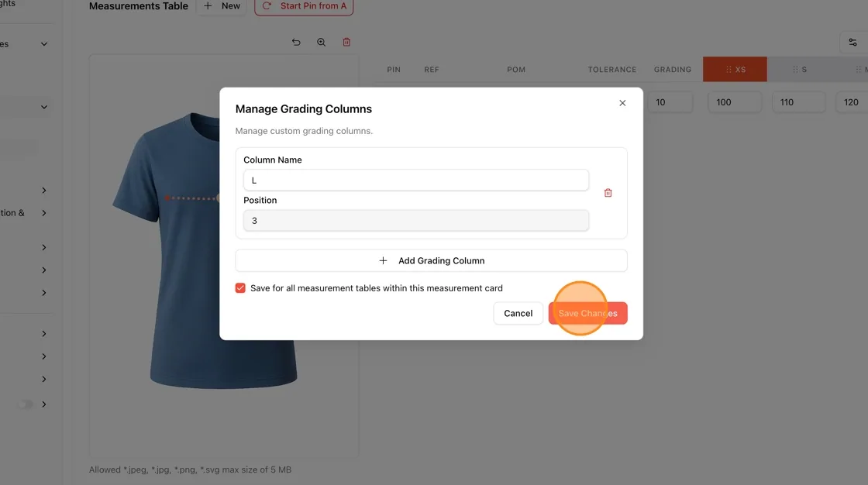The width and height of the screenshot is (868, 485).
Task: Expand the chevron beside the sidebar toggle
Action: pyautogui.click(x=43, y=404)
